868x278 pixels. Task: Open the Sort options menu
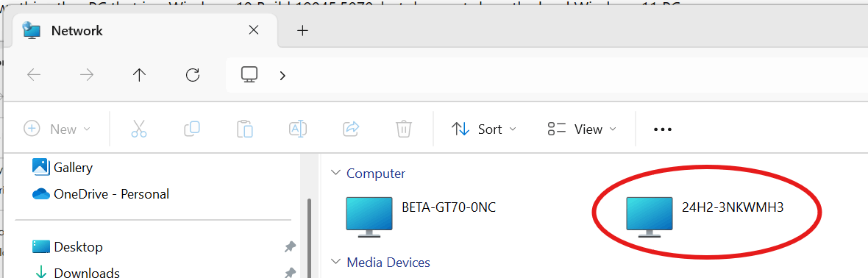pos(484,129)
